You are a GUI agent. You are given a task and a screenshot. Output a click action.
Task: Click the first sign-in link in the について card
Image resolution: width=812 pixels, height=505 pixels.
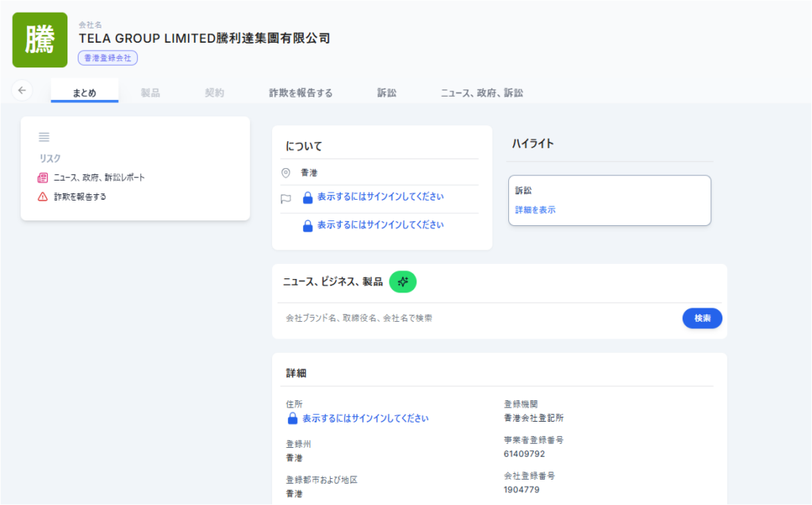(x=381, y=197)
